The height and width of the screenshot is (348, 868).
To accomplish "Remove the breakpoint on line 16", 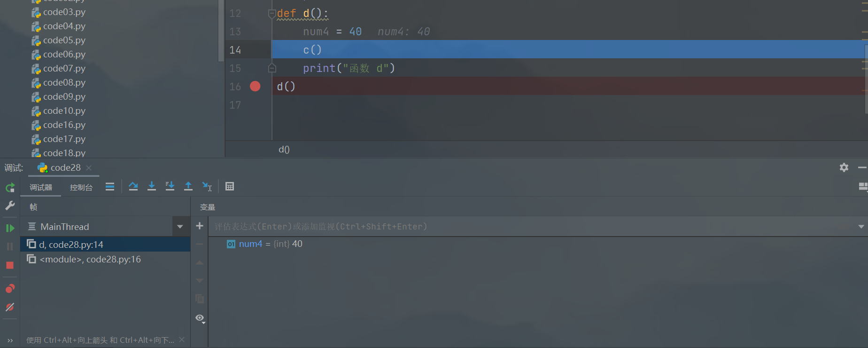I will click(255, 86).
